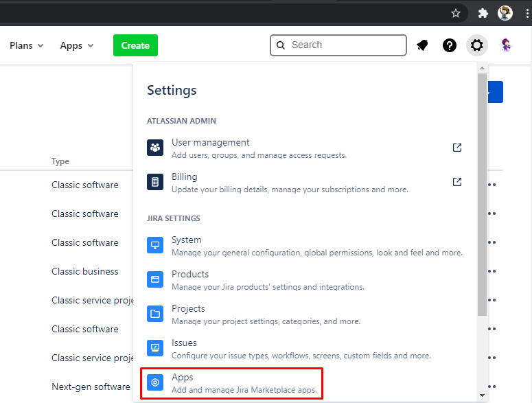The height and width of the screenshot is (403, 532).
Task: Click the browser bookmark star icon
Action: [x=456, y=13]
